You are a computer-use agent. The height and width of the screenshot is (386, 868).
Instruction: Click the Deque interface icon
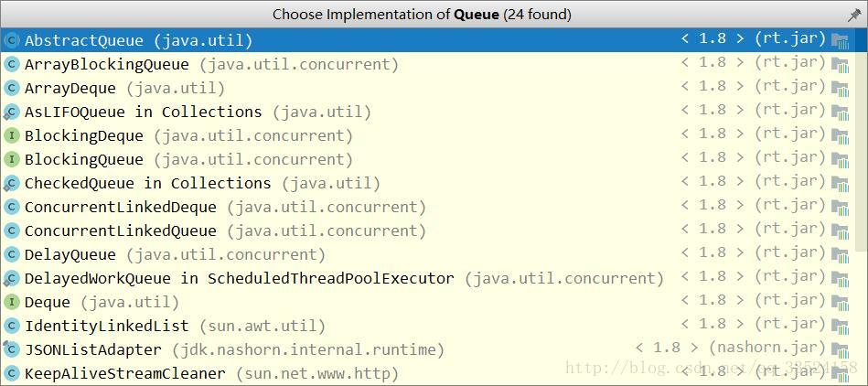[11, 303]
